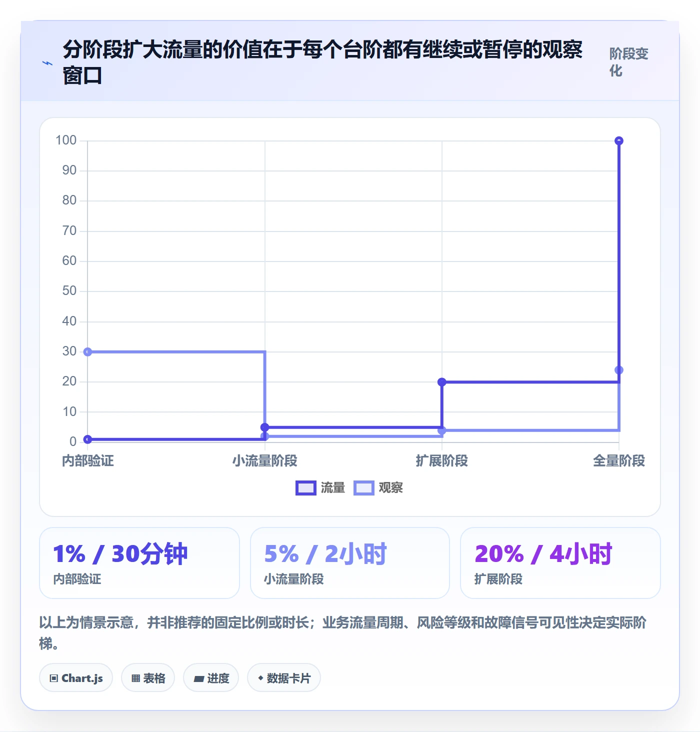
Task: Select the Chart.js tag chip
Action: click(x=76, y=678)
